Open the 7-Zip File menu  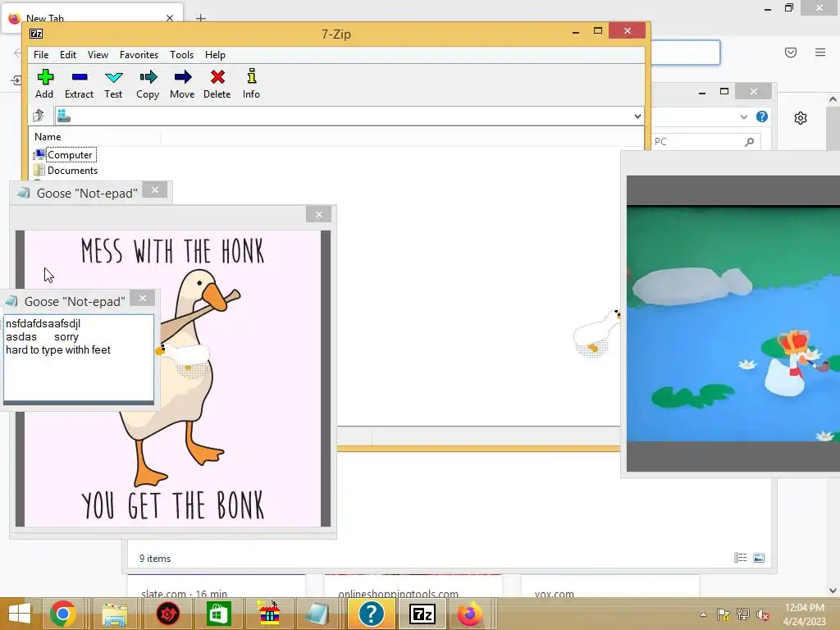point(41,55)
